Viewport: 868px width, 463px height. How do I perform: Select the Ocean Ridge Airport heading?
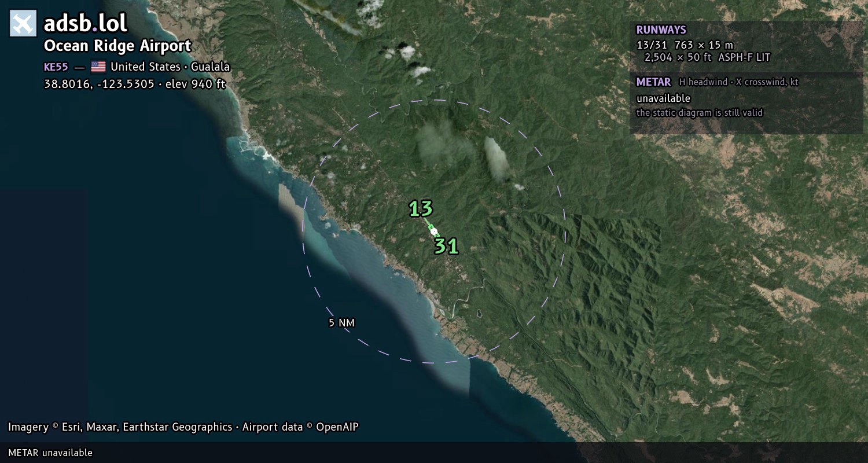[117, 46]
